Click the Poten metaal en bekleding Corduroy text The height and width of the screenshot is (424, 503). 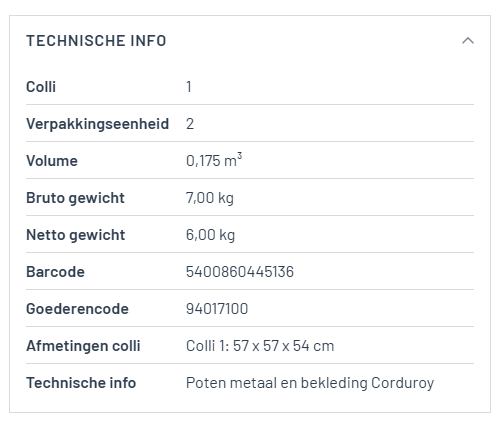point(310,383)
